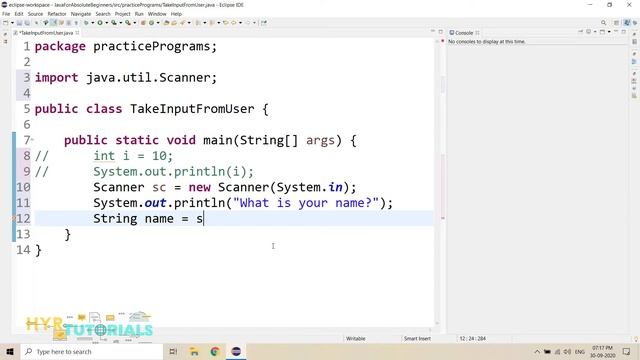The width and height of the screenshot is (640, 360).
Task: Open the File menu
Action: (6, 14)
